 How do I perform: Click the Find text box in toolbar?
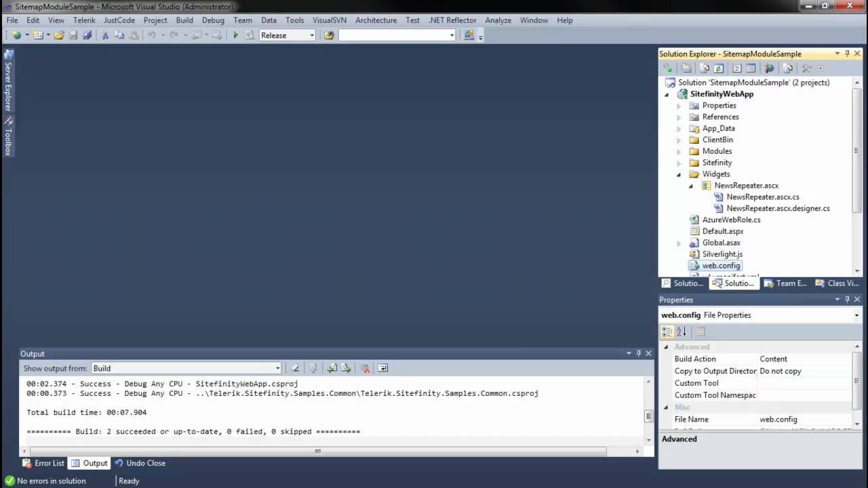coord(393,35)
